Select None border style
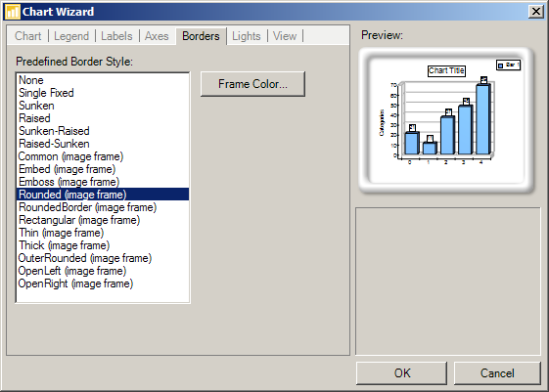This screenshot has height=392, width=549. tap(103, 80)
